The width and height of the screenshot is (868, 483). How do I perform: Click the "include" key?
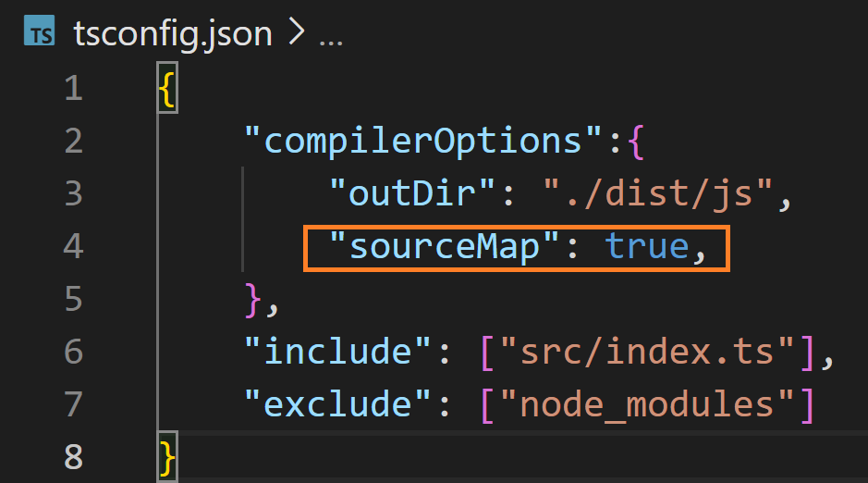(x=337, y=352)
